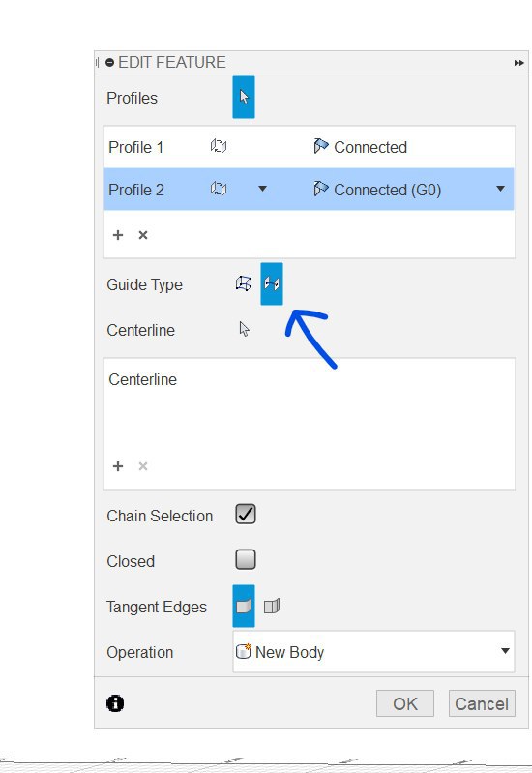
Task: Confirm with the OK button
Action: tap(404, 703)
